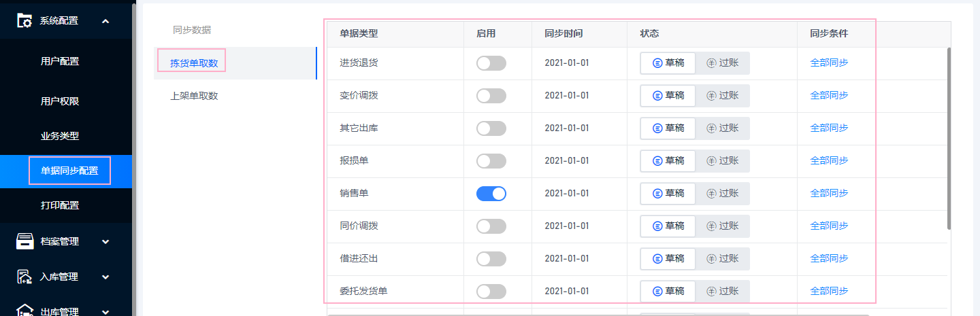Turn on the 委托发货单 toggle
This screenshot has width=980, height=316.
491,292
